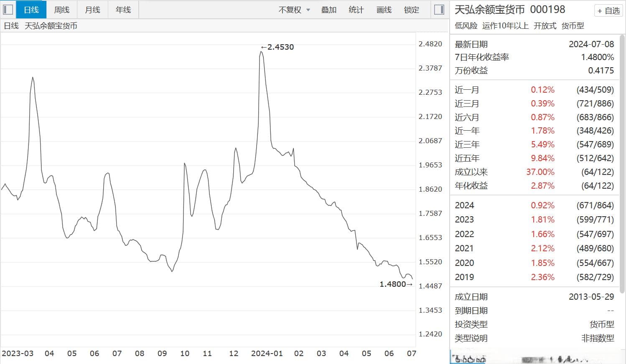The image size is (626, 364).
Task: Click the 投资类型 row label
Action: pyautogui.click(x=471, y=324)
